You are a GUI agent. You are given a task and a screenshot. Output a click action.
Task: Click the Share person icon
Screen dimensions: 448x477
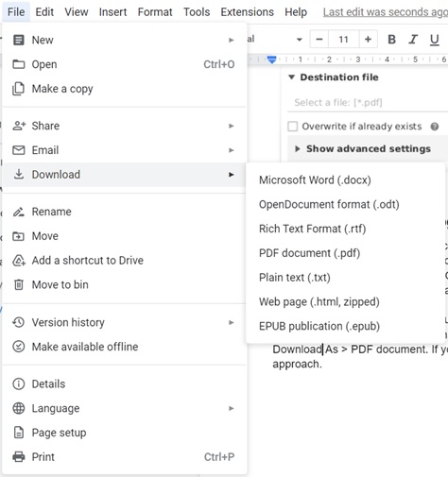click(19, 126)
